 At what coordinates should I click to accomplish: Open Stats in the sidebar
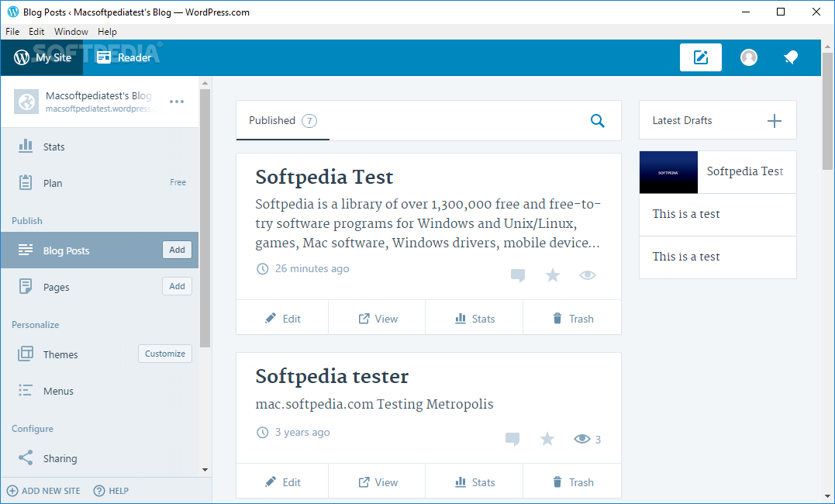99,147
